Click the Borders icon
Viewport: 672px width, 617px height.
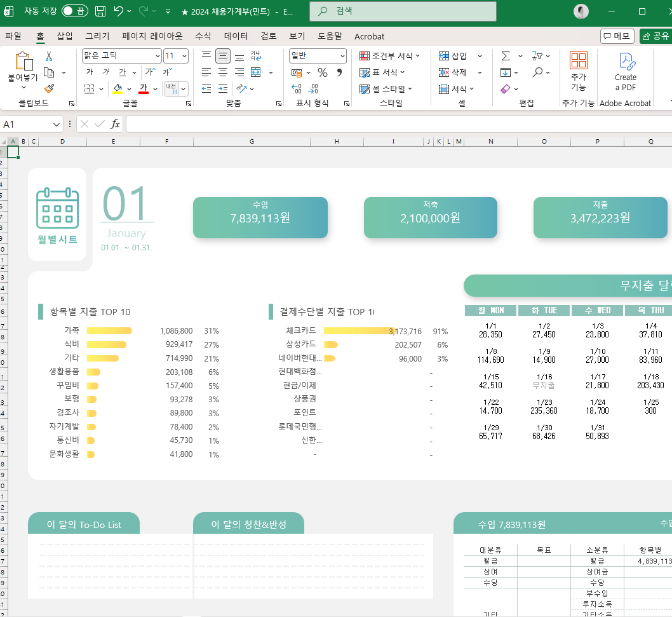[89, 89]
